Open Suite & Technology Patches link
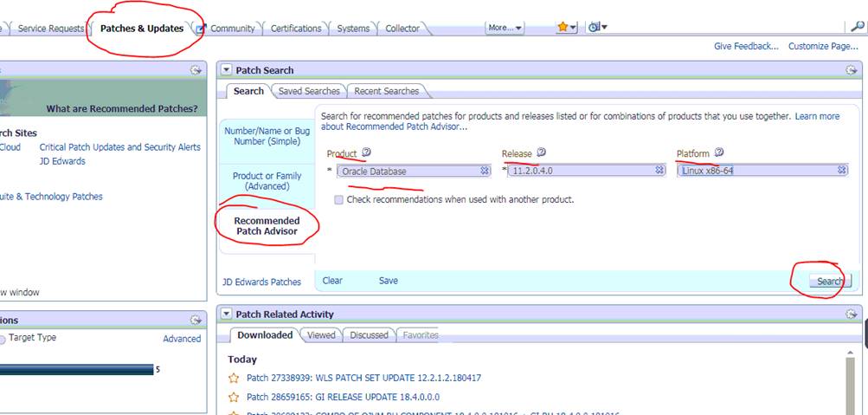The image size is (868, 415). tap(51, 196)
